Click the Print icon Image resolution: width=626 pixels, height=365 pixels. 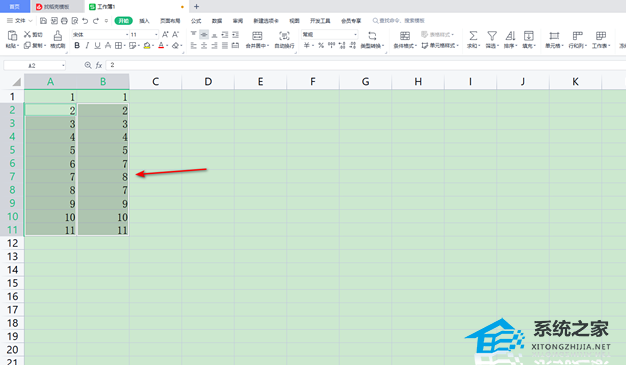pos(64,21)
